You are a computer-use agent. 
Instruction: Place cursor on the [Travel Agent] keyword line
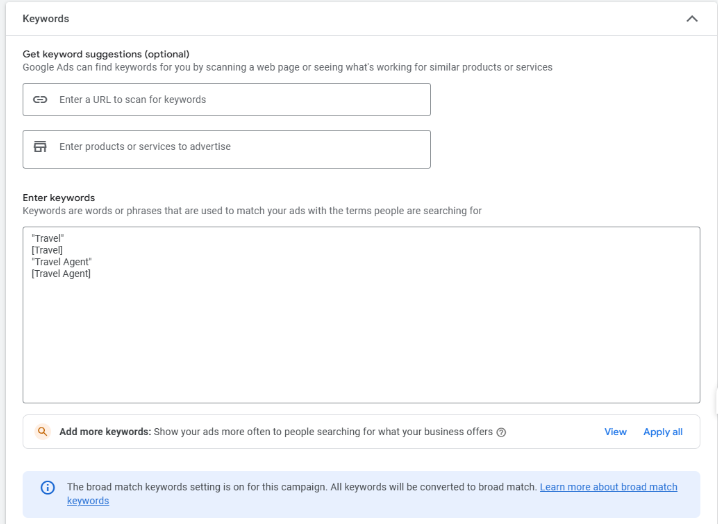point(61,273)
